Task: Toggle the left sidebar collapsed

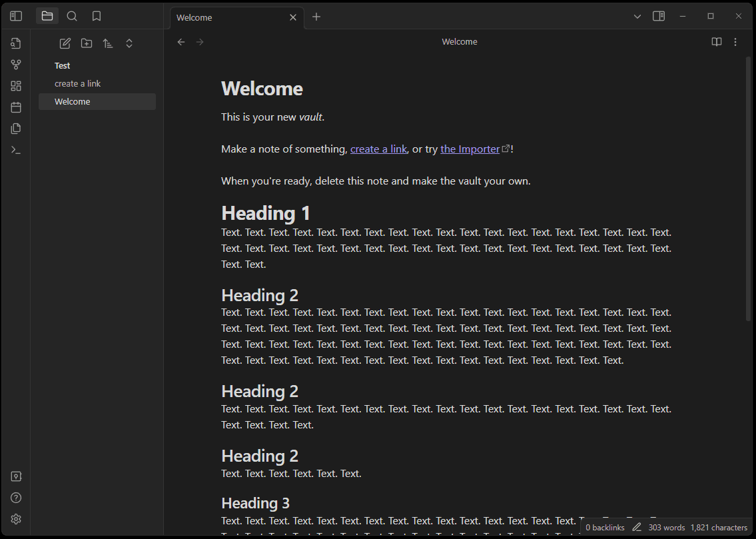Action: [15, 15]
